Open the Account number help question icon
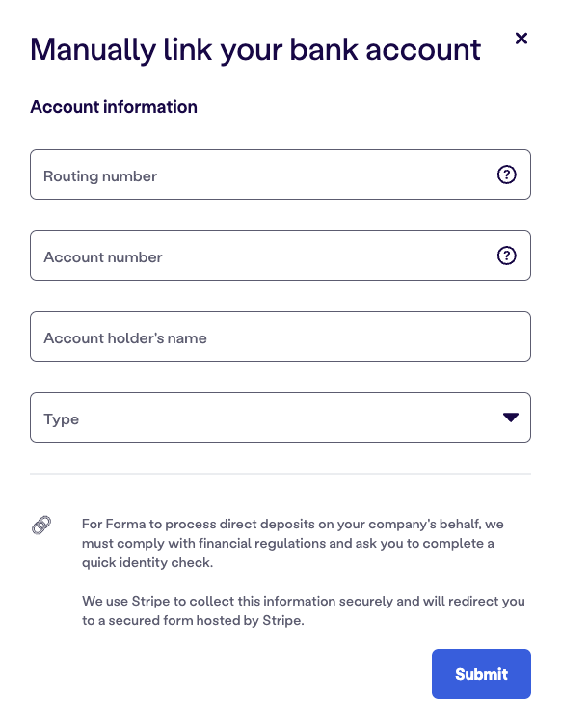561x728 pixels. coord(506,256)
